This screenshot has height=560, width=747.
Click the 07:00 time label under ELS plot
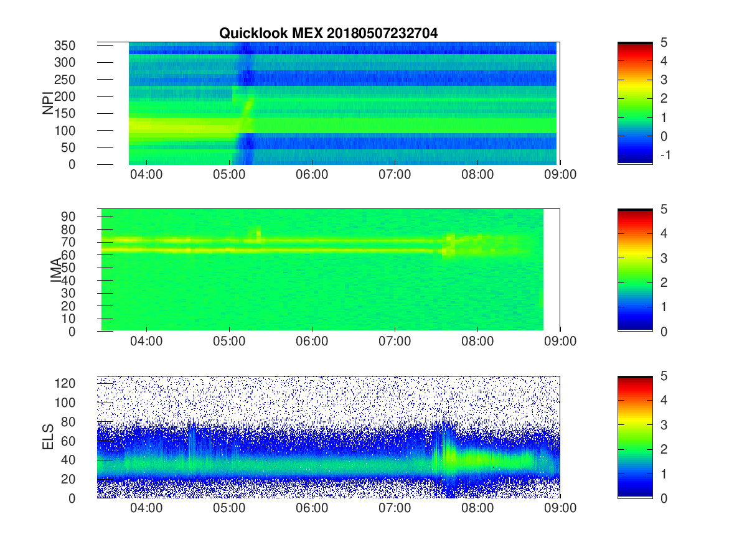(x=395, y=508)
